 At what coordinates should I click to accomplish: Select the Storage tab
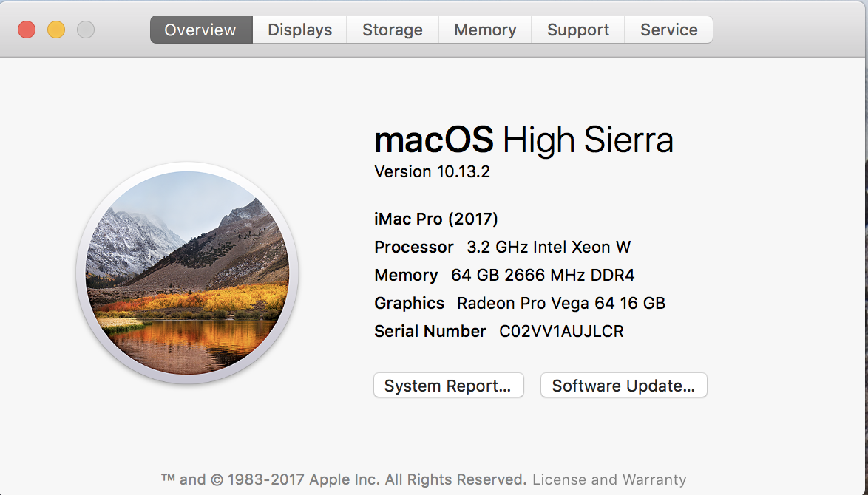[393, 30]
